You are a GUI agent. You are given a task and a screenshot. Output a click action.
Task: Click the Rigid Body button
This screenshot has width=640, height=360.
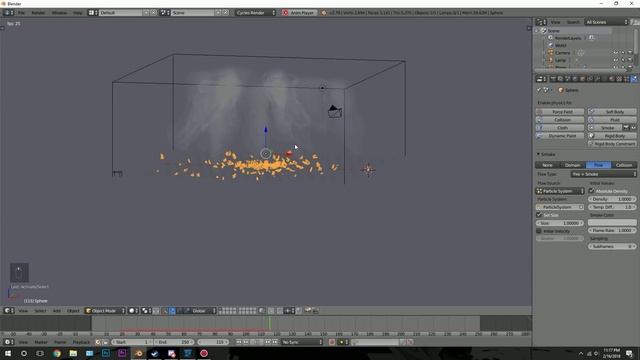click(x=612, y=136)
